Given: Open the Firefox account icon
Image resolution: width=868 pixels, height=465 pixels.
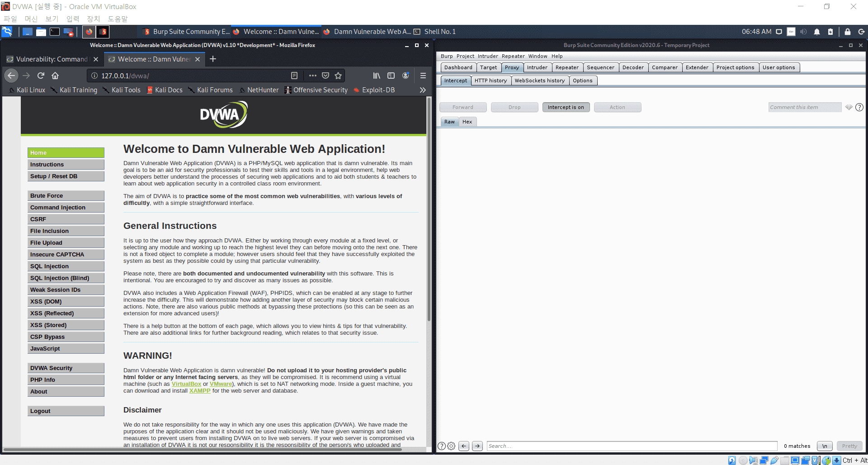Looking at the screenshot, I should (x=406, y=76).
